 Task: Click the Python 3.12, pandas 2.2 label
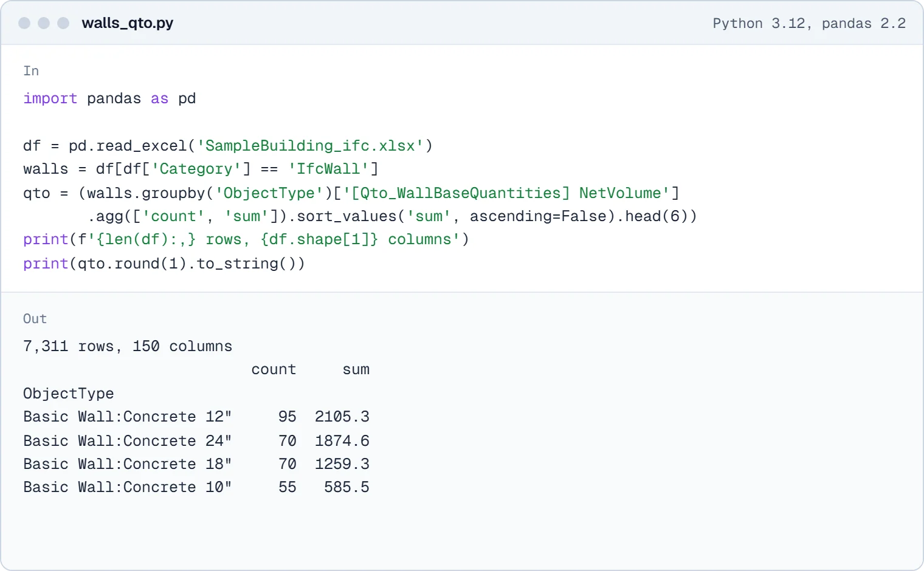coord(809,23)
